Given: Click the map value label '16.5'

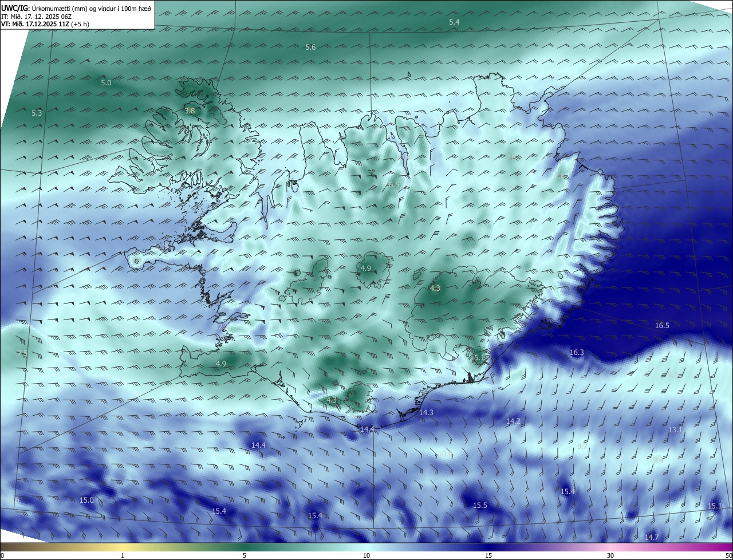Looking at the screenshot, I should tap(662, 326).
